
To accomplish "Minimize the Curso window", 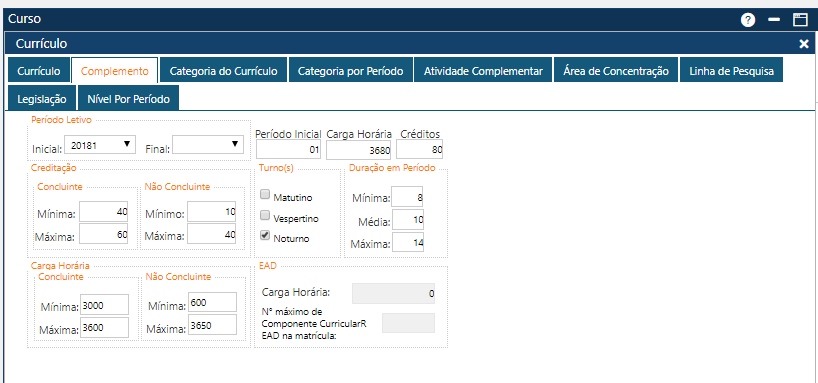I will click(x=774, y=20).
